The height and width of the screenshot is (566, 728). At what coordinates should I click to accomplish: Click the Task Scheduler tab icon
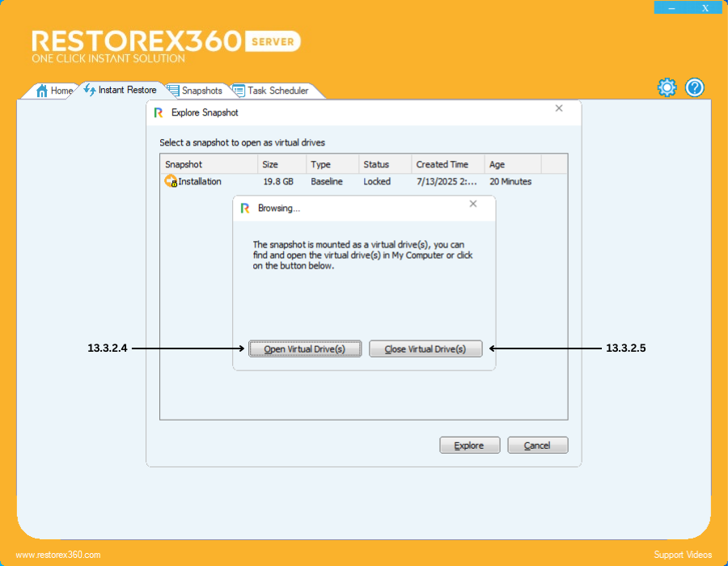239,91
